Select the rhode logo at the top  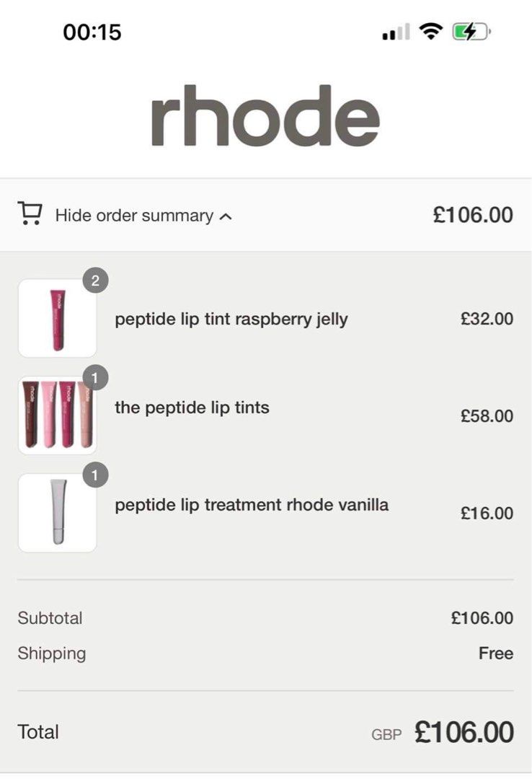(x=265, y=117)
